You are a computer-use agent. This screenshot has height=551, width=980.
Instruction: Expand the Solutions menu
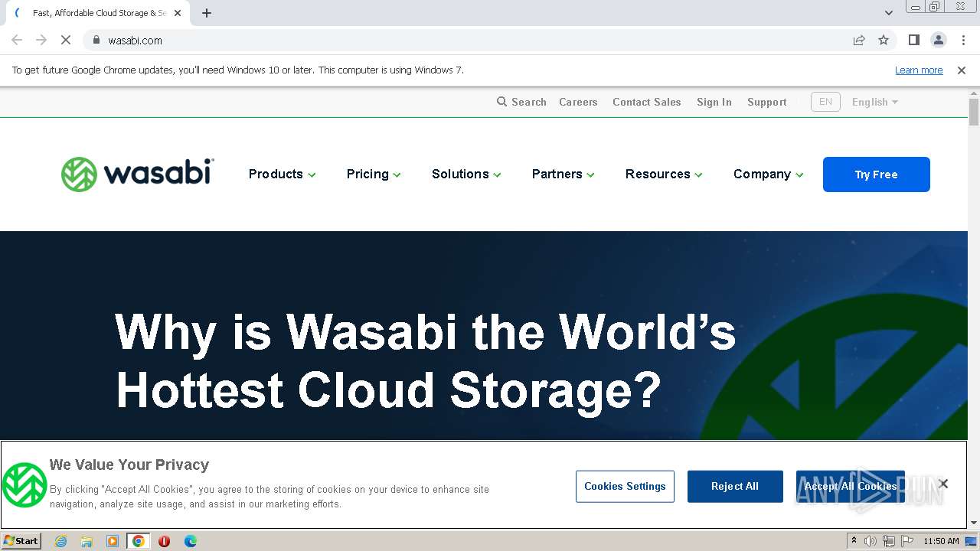coord(466,174)
